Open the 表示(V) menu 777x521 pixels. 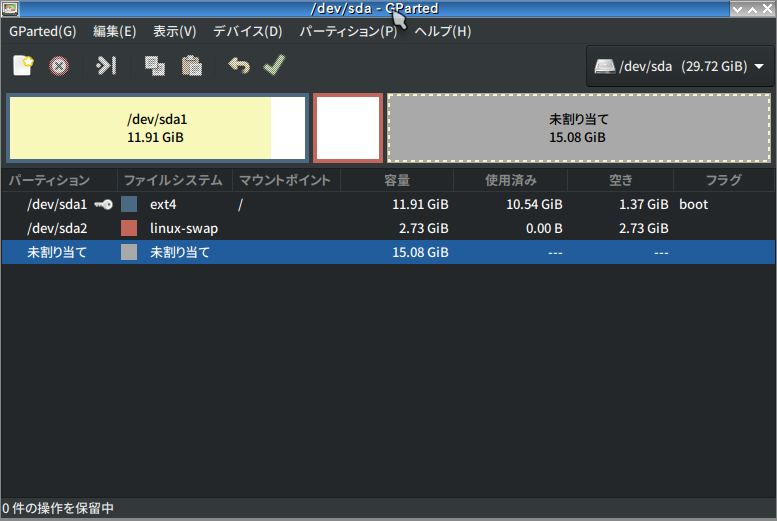point(174,31)
